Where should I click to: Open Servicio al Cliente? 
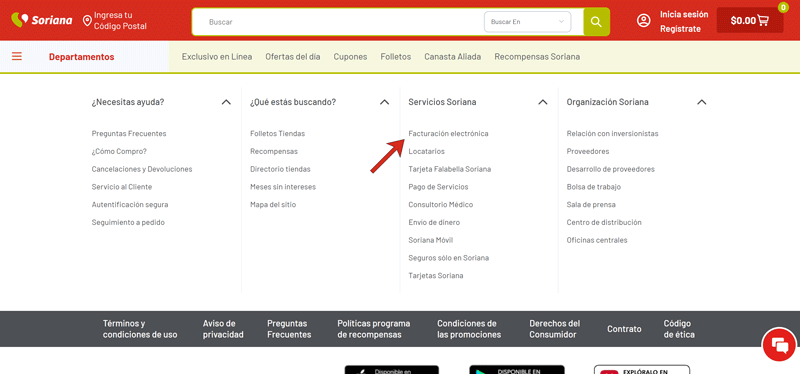coord(122,187)
